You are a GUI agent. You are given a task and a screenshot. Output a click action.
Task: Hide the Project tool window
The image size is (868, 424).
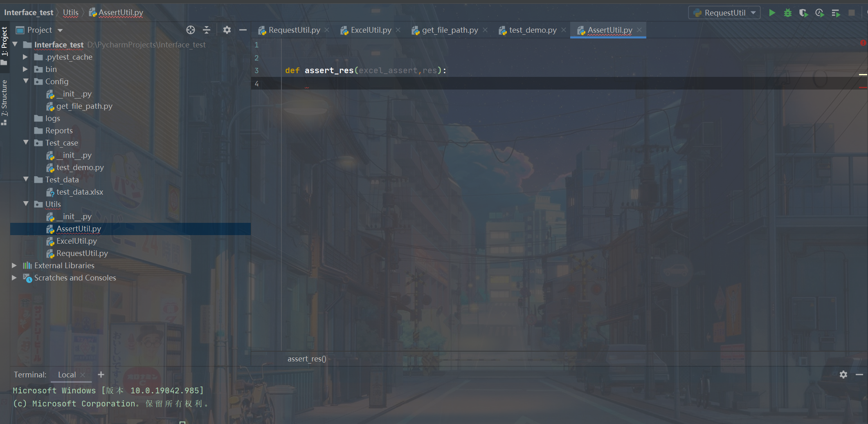pyautogui.click(x=243, y=30)
